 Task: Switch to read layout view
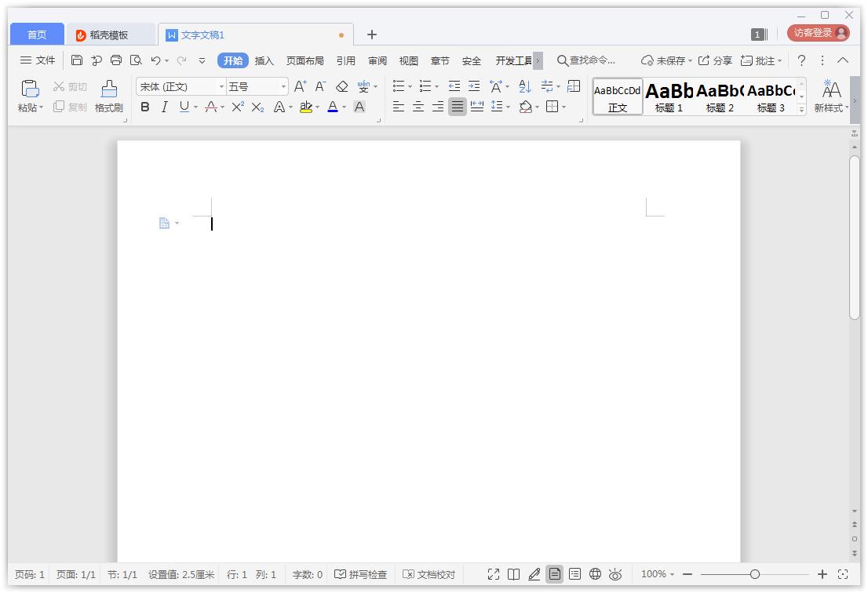[x=513, y=573]
